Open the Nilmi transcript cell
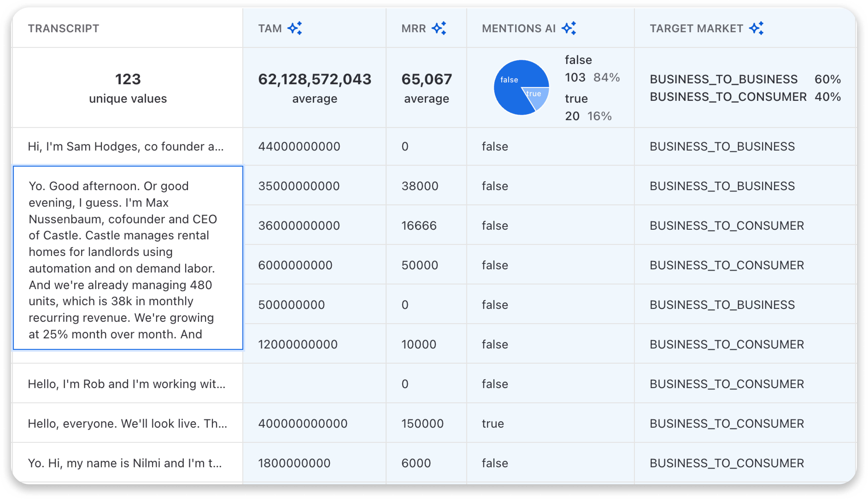Image resolution: width=868 pixels, height=499 pixels. [125, 463]
